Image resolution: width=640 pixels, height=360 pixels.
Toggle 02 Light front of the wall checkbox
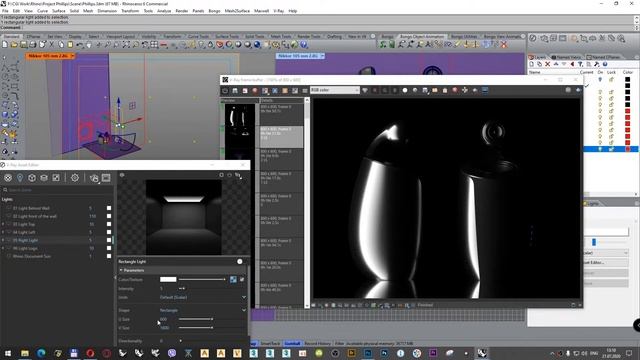click(109, 216)
